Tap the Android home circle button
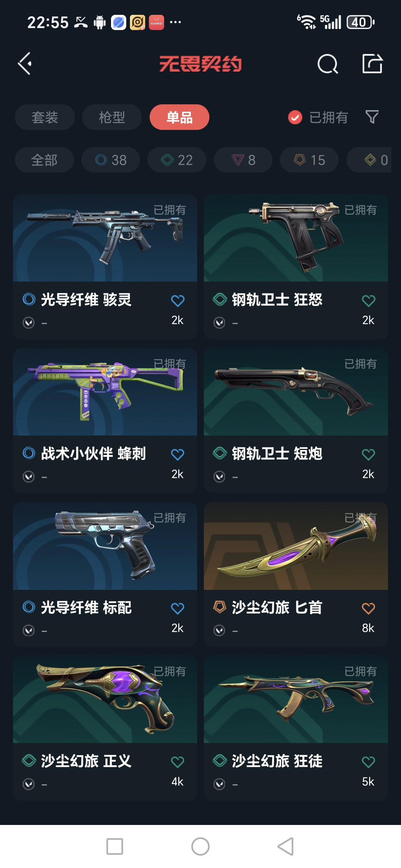This screenshot has height=868, width=401. coord(200,846)
